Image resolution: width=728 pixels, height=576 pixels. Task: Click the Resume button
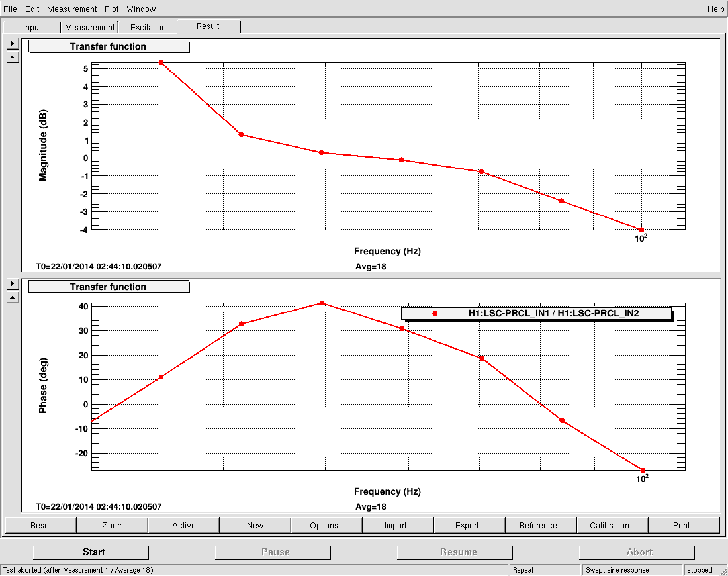pos(455,552)
